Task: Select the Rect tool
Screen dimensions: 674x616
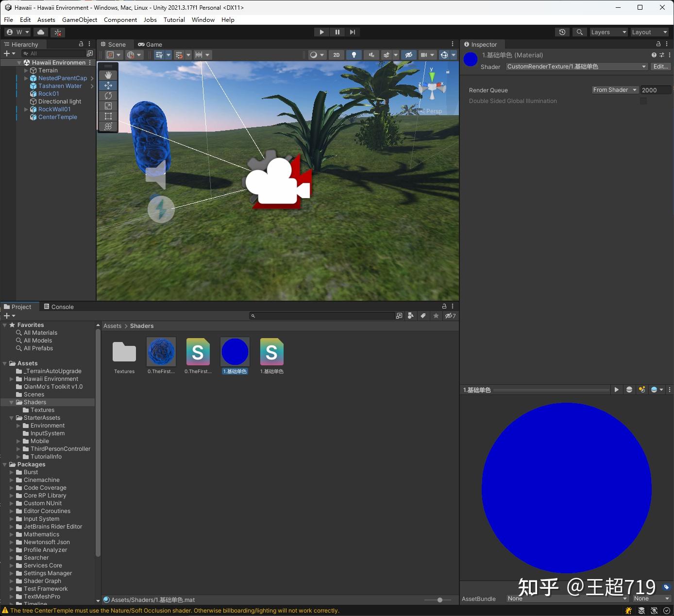Action: click(x=108, y=116)
